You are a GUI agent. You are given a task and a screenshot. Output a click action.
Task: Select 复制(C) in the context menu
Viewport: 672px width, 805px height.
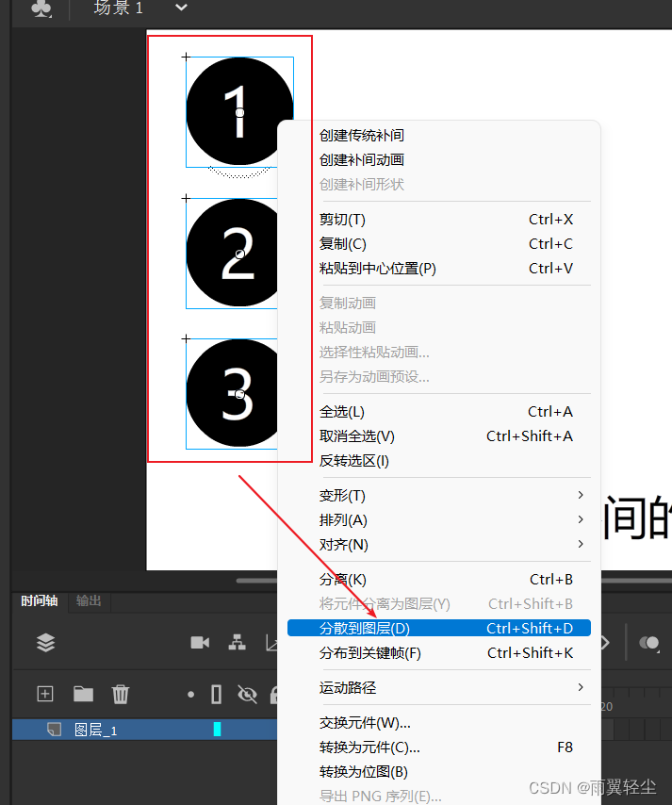click(439, 244)
